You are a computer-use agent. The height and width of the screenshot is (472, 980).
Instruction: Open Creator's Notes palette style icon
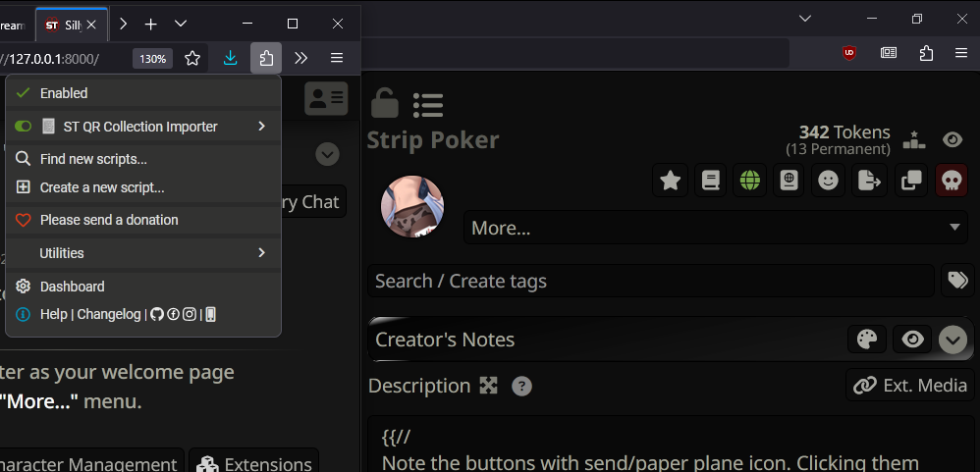click(867, 340)
